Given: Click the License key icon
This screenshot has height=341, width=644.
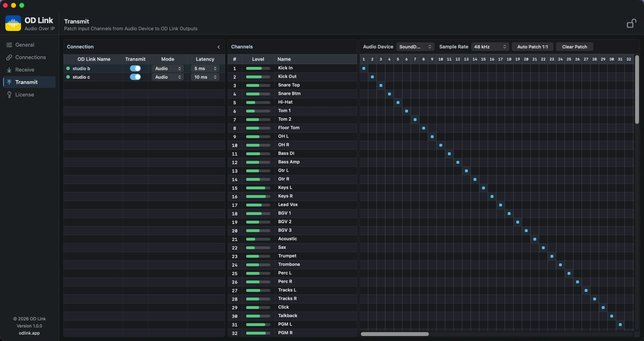Looking at the screenshot, I should tap(9, 95).
